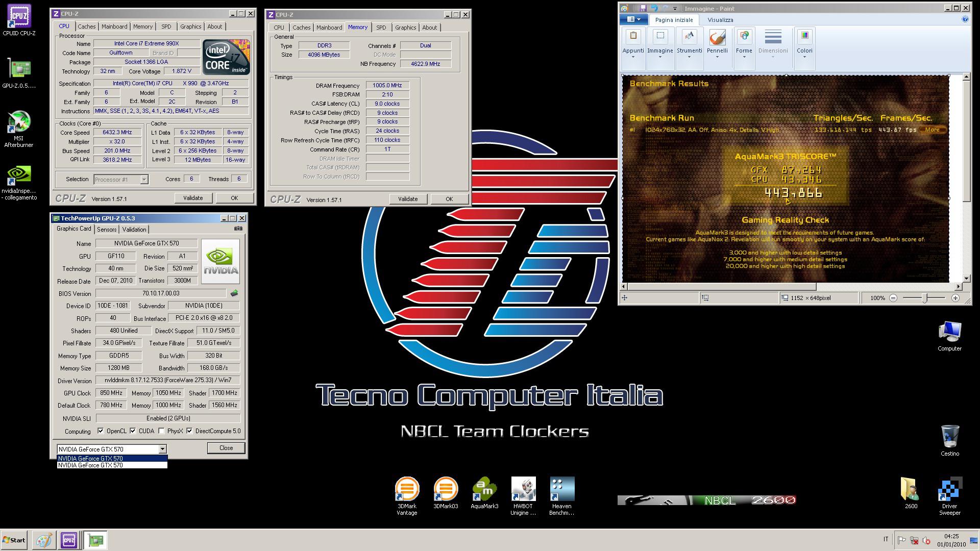Open the 2600 folder on desktop
Image resolution: width=980 pixels, height=551 pixels.
[x=911, y=493]
